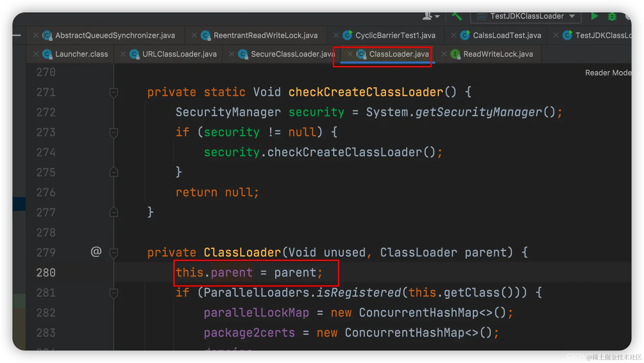Click line number 274 in the gutter
The width and height of the screenshot is (644, 363).
[46, 152]
